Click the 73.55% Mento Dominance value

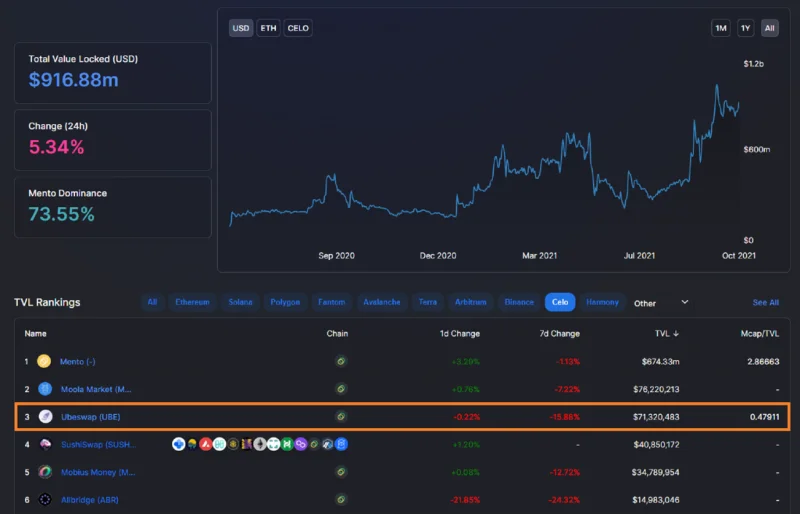click(x=61, y=214)
